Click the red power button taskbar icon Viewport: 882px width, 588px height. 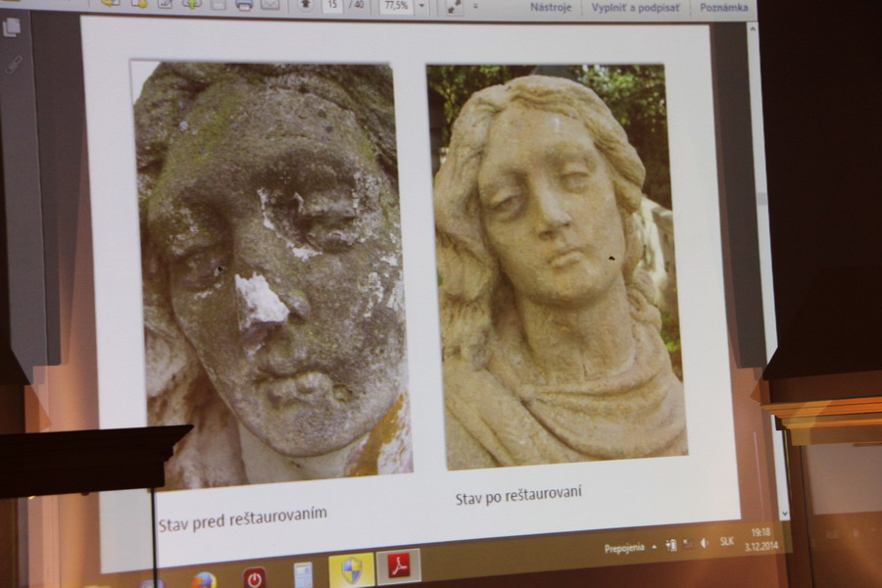coord(254,578)
